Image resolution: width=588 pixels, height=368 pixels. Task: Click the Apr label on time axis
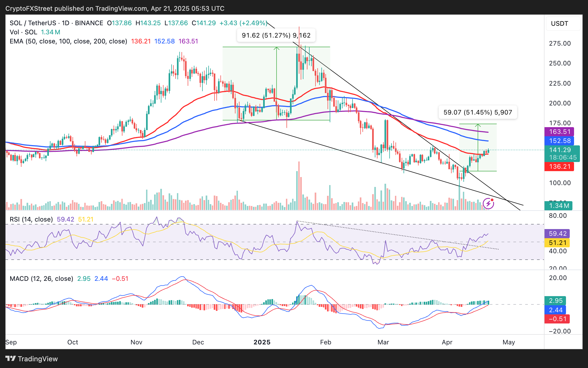click(447, 342)
